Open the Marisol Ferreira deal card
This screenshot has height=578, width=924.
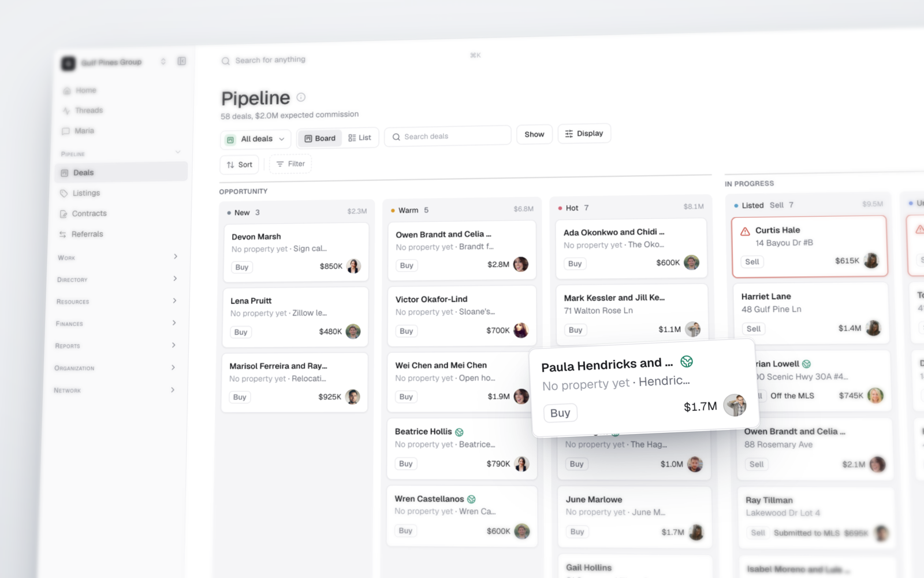pos(295,381)
